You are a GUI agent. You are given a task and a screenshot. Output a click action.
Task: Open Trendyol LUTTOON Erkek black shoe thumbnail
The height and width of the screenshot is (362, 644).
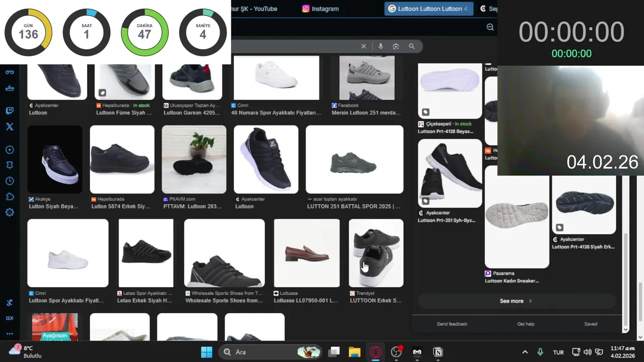[376, 253]
